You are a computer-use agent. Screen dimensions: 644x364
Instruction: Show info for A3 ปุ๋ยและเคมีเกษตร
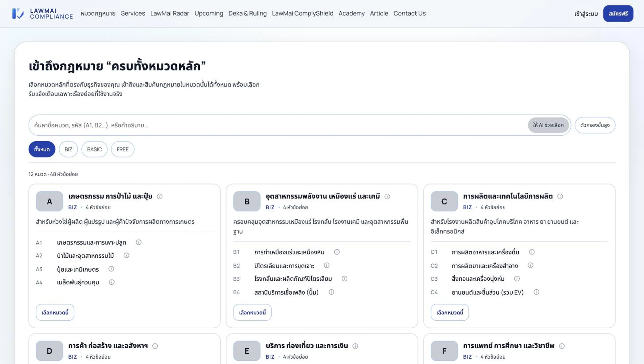coord(111,269)
